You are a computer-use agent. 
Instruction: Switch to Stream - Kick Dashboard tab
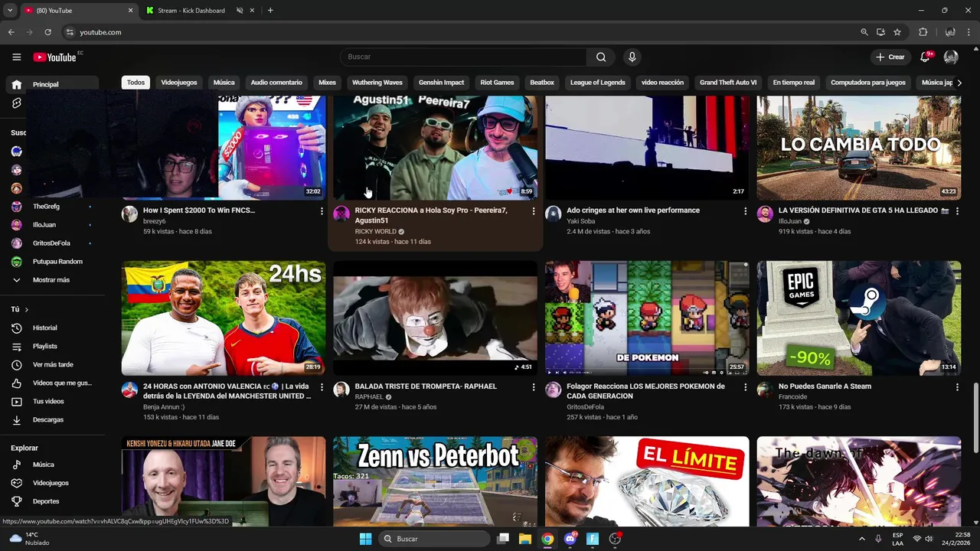tap(191, 11)
